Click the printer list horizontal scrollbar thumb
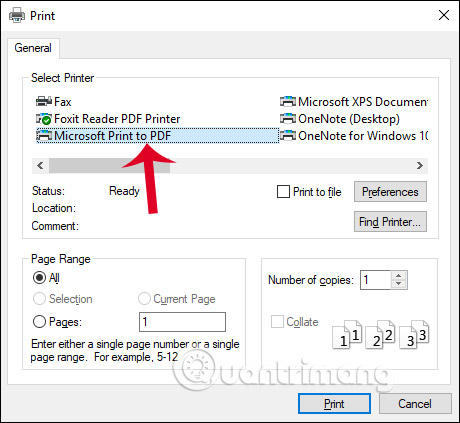 click(110, 166)
